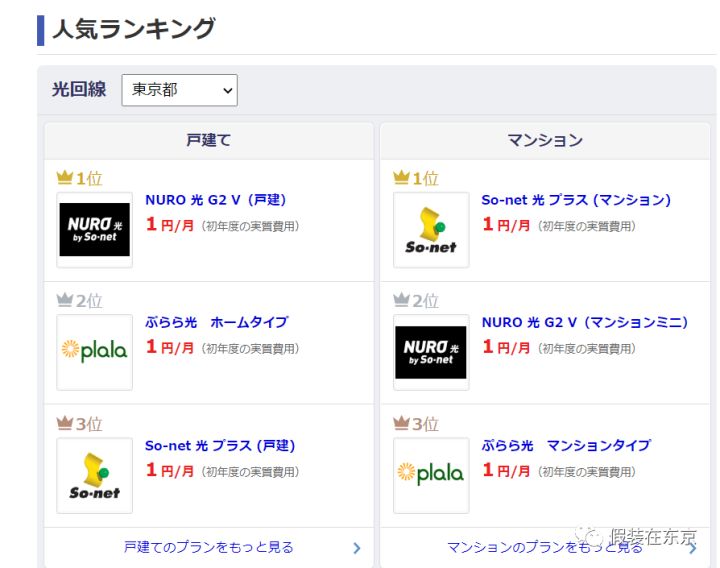Click 1円/月 price under ぷらら光 ホームタイプ
720x568 pixels.
pyautogui.click(x=170, y=347)
